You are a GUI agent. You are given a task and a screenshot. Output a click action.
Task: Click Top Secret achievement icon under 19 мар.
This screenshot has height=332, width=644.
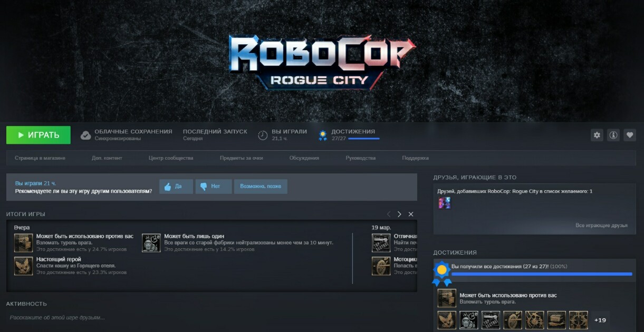381,243
